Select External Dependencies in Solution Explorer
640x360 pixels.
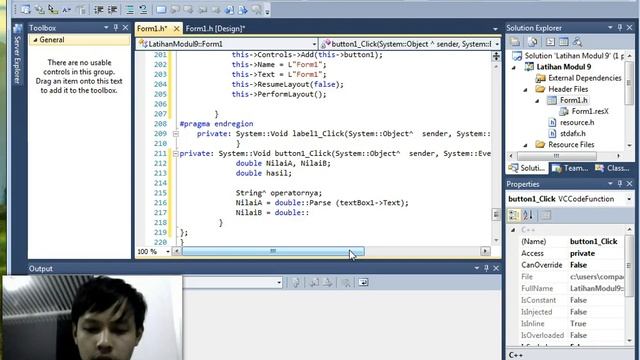[x=584, y=78]
